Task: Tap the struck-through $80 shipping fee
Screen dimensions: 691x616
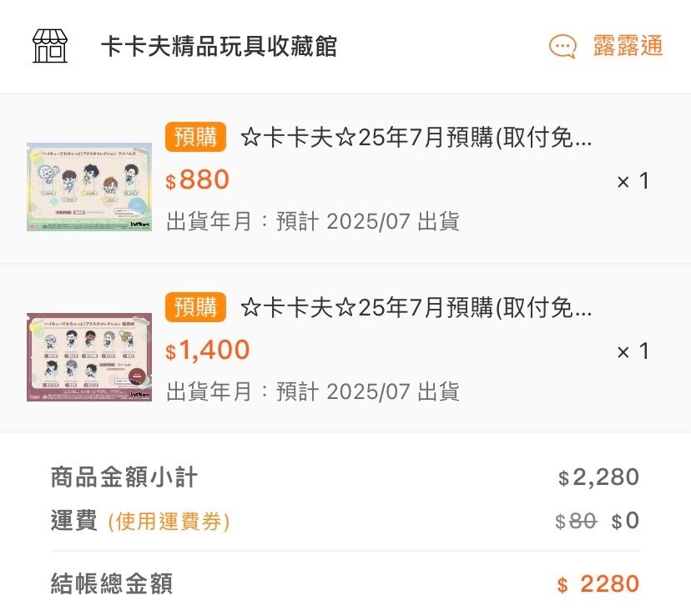Action: [x=577, y=522]
